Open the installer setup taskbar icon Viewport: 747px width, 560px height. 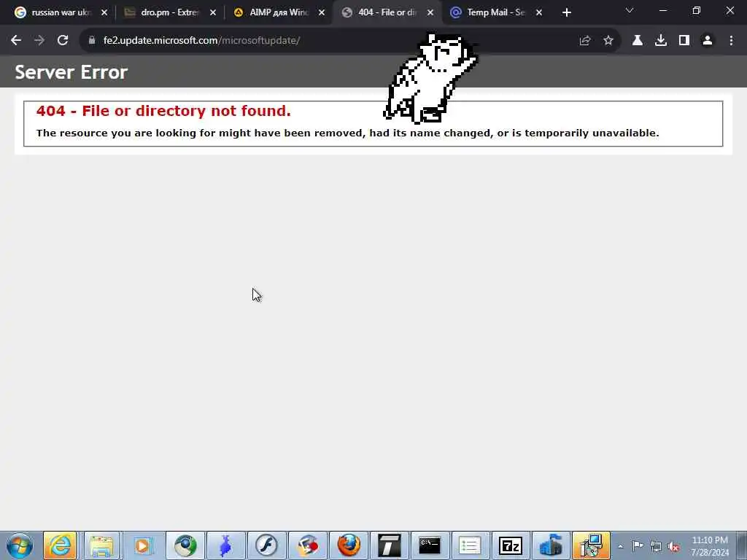point(591,545)
